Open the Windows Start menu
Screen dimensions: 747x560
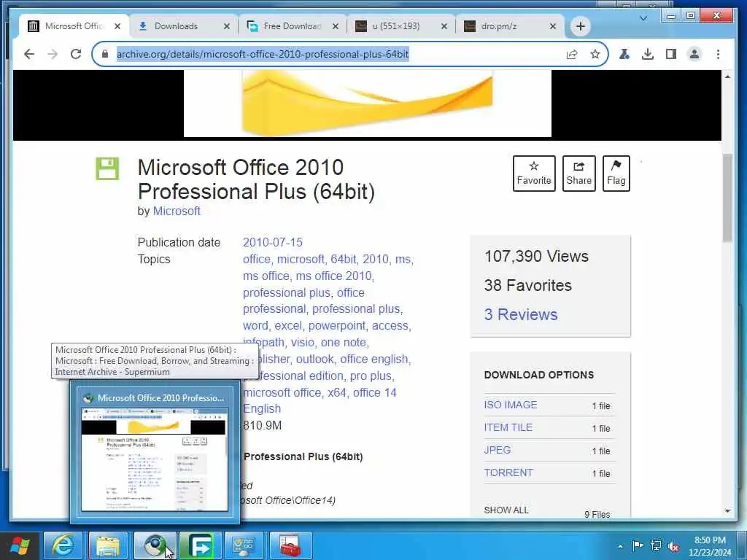(20, 545)
